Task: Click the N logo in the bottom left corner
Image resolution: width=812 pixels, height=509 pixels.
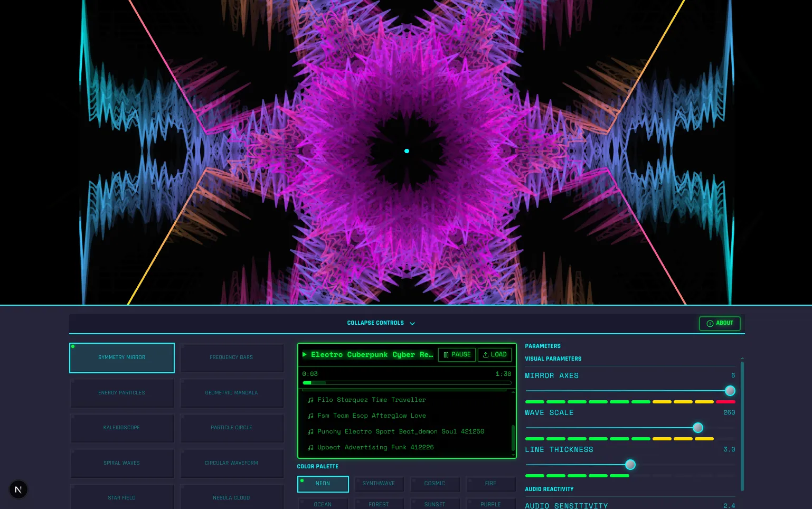Action: coord(18,489)
